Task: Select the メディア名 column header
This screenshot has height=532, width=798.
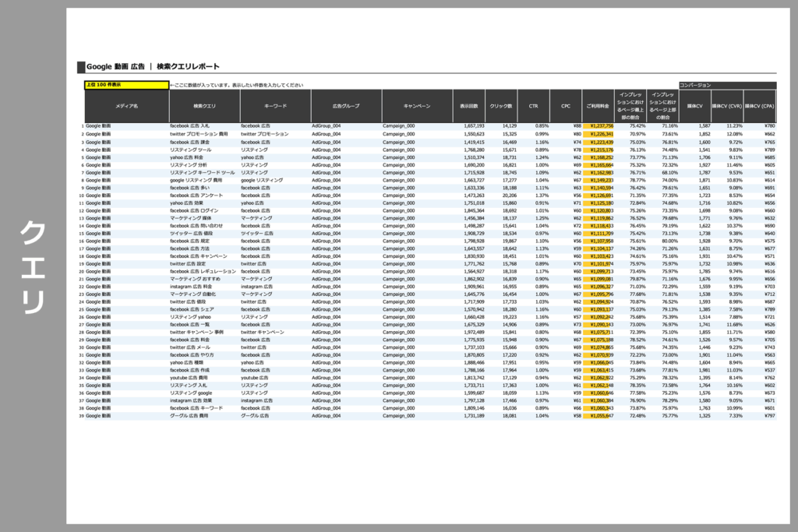Action: tap(126, 105)
